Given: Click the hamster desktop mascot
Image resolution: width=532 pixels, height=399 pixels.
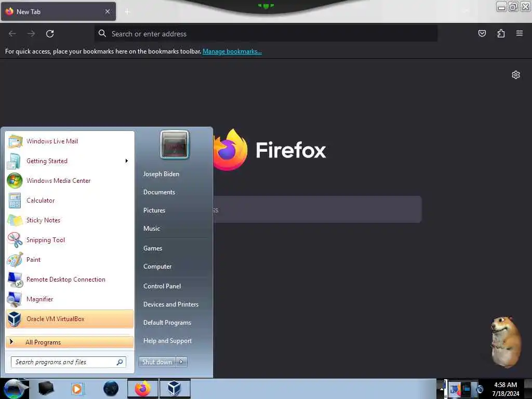Looking at the screenshot, I should [x=506, y=341].
